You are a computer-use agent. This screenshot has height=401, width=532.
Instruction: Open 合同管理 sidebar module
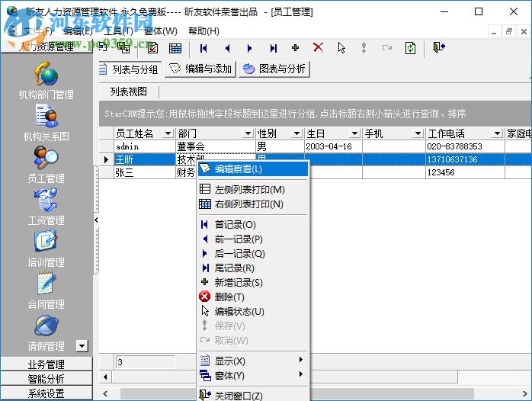[46, 290]
